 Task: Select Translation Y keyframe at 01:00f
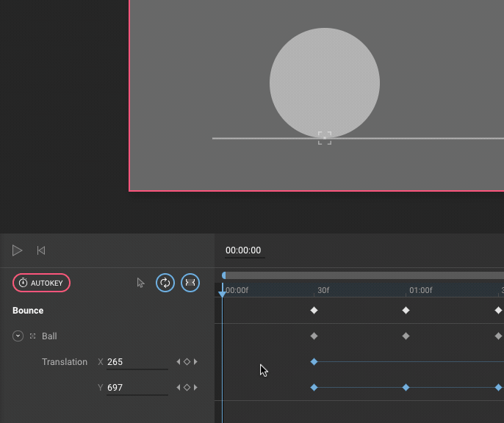point(406,388)
